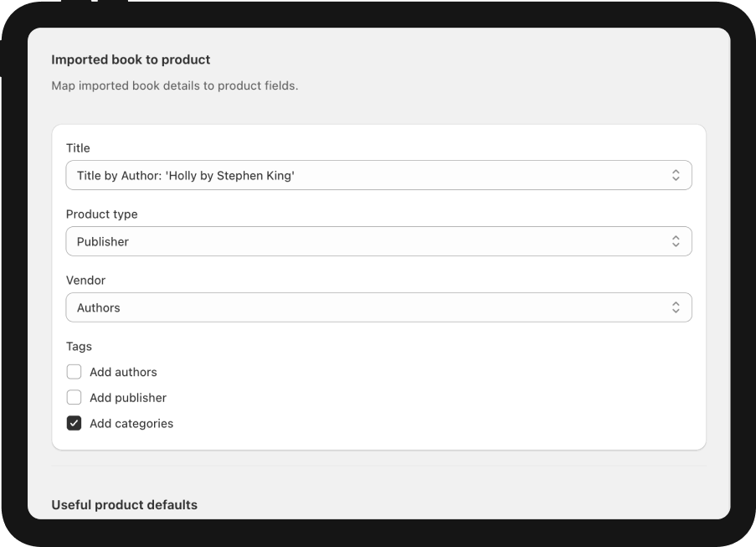The image size is (756, 547).
Task: Open the Title format dropdown
Action: (378, 175)
